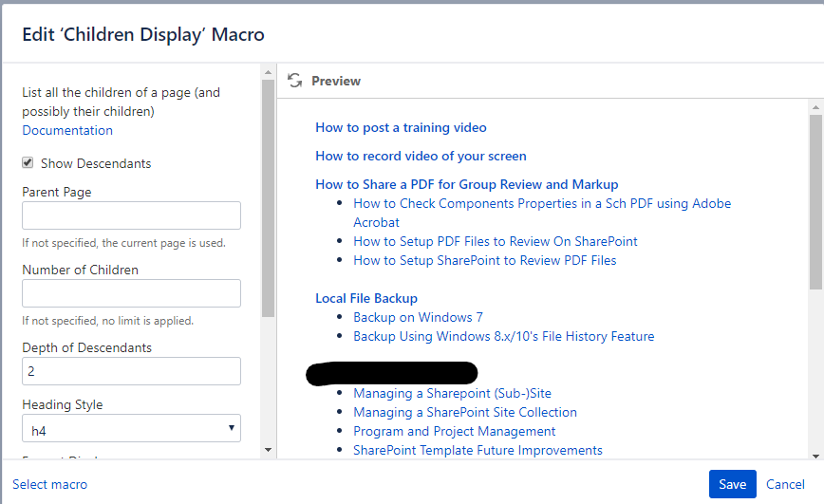The height and width of the screenshot is (504, 824).
Task: Open 'How to record video of your screen'
Action: pyautogui.click(x=421, y=156)
